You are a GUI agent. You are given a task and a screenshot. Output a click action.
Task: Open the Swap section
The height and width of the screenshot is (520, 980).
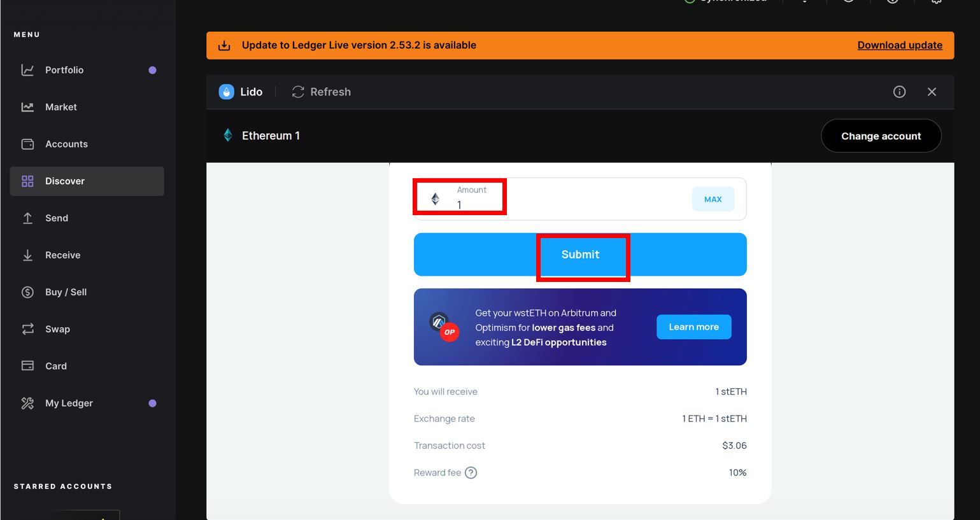87,328
